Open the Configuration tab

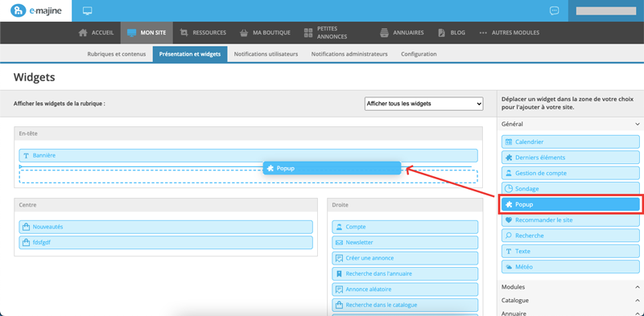[x=419, y=54]
